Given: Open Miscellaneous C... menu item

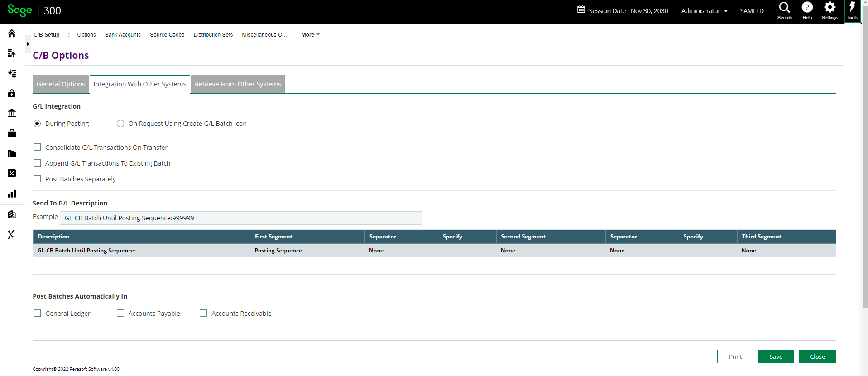Looking at the screenshot, I should click(x=264, y=35).
